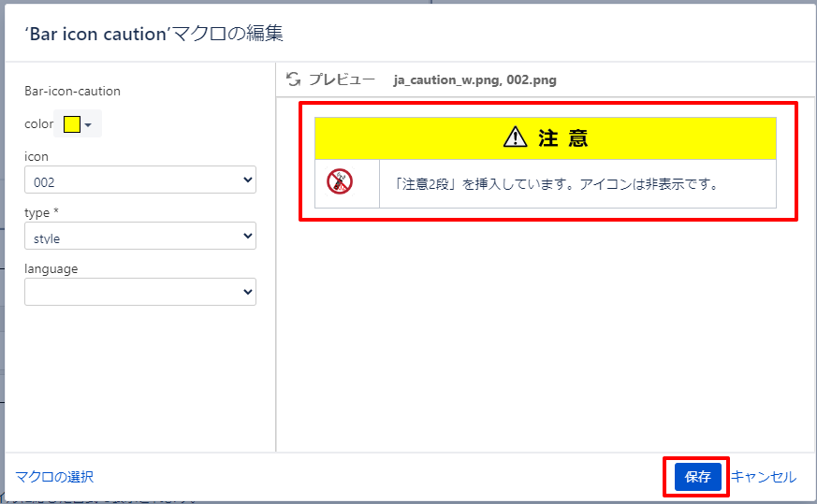Click the dialog title 'Bar icon caution'マクロの編集
The image size is (817, 504).
pos(153,34)
